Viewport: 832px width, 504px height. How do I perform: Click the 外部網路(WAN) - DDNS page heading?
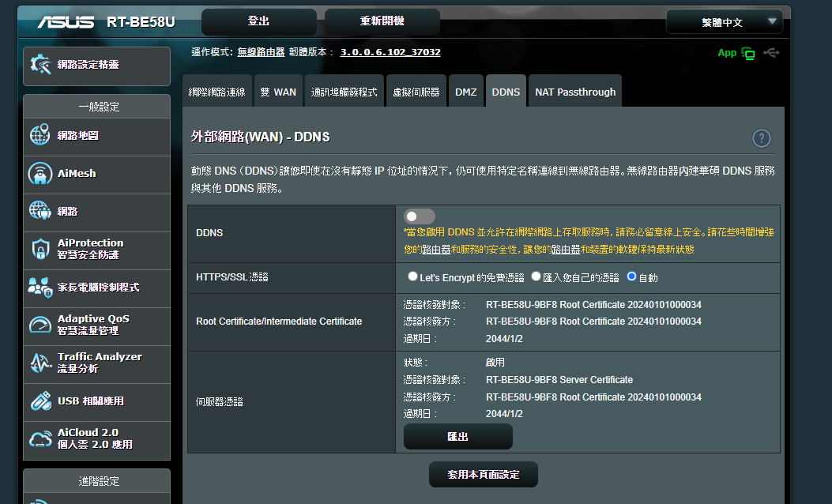261,137
